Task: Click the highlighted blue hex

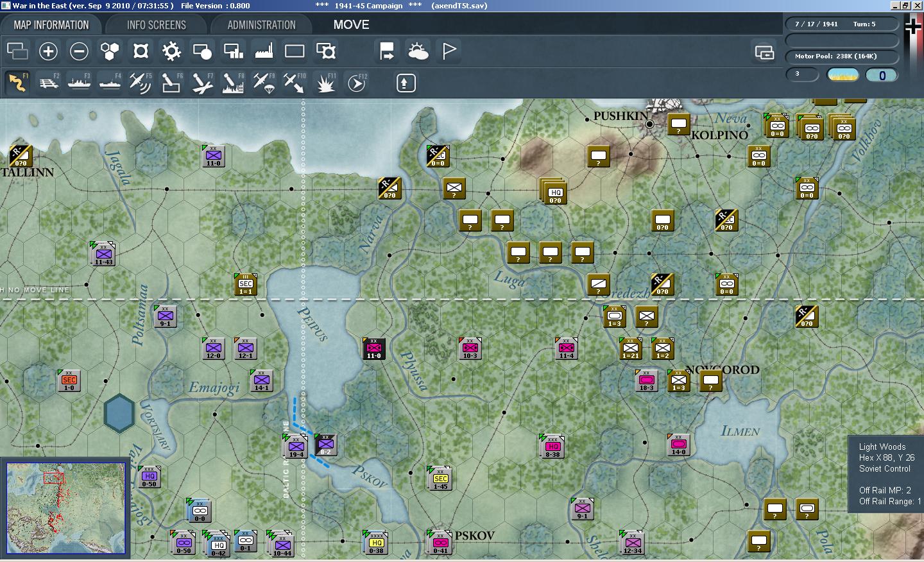Action: click(x=119, y=413)
